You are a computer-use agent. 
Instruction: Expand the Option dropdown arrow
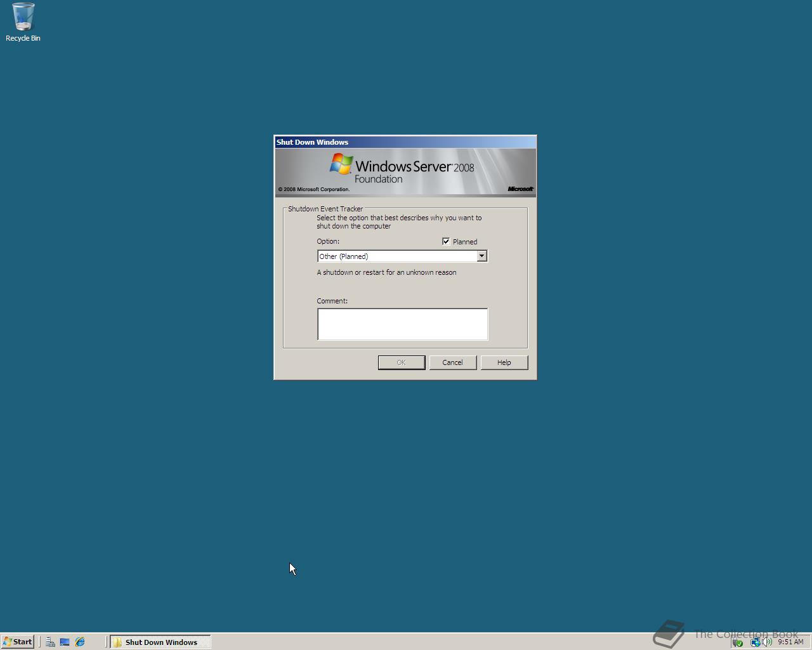click(481, 256)
